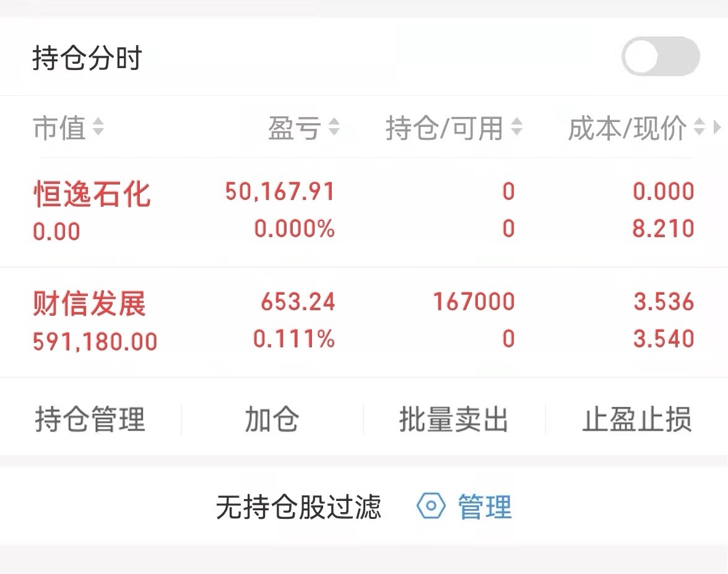Select 恒逸石化 current price 8.210
This screenshot has height=574, width=728.
tap(664, 228)
